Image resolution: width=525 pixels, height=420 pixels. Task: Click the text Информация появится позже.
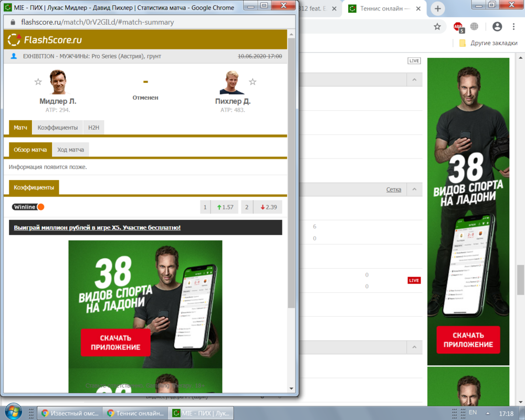48,167
